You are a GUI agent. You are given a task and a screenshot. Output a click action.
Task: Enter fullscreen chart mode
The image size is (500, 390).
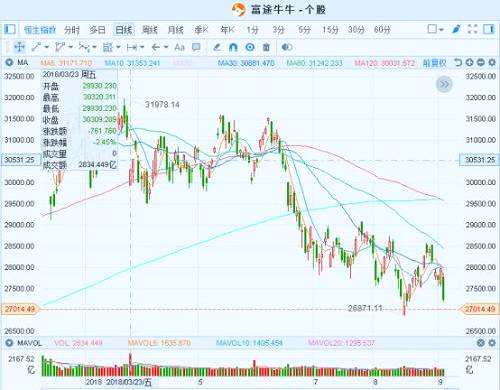(x=473, y=29)
